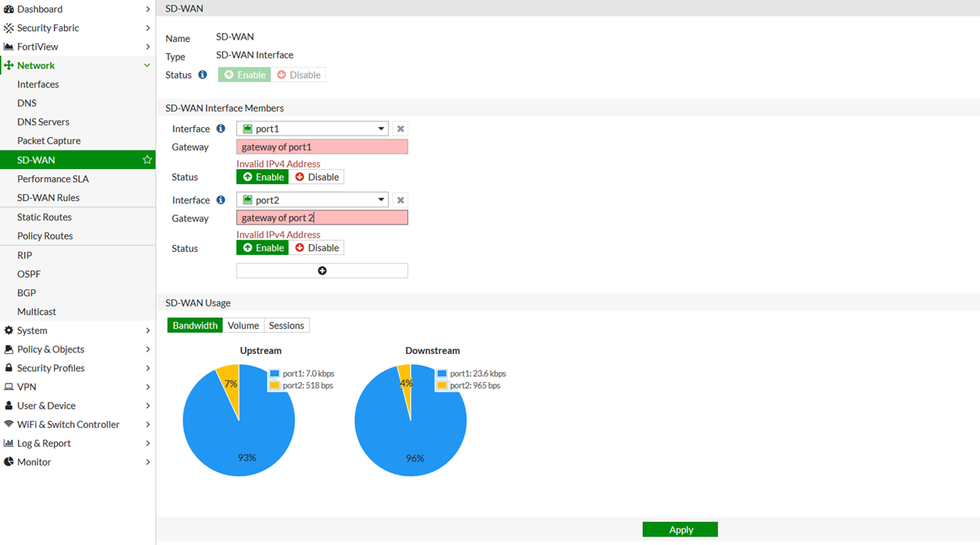
Task: Enable the port2 interface member status
Action: pyautogui.click(x=263, y=248)
